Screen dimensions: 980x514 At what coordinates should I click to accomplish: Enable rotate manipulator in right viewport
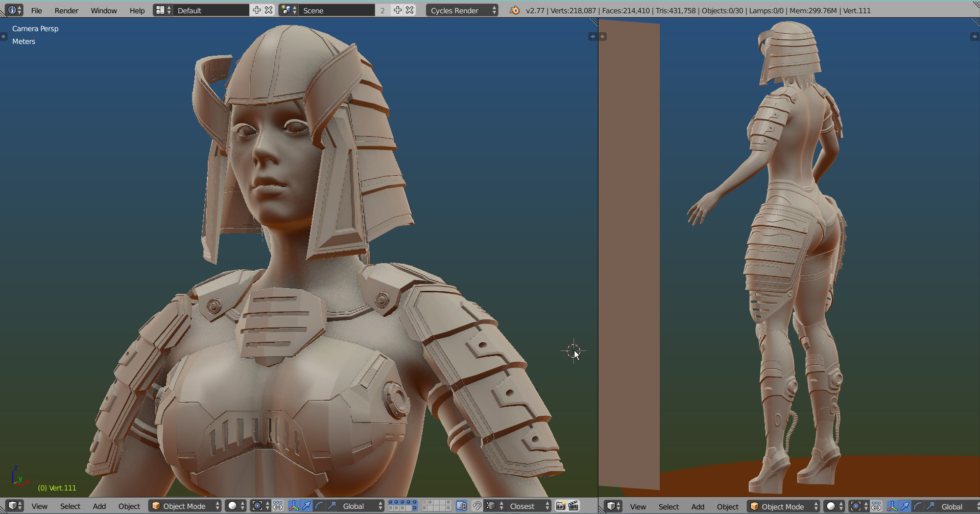(918, 506)
